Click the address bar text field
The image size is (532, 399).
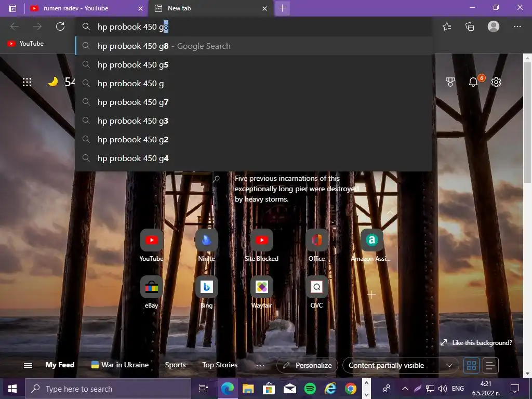tap(254, 27)
